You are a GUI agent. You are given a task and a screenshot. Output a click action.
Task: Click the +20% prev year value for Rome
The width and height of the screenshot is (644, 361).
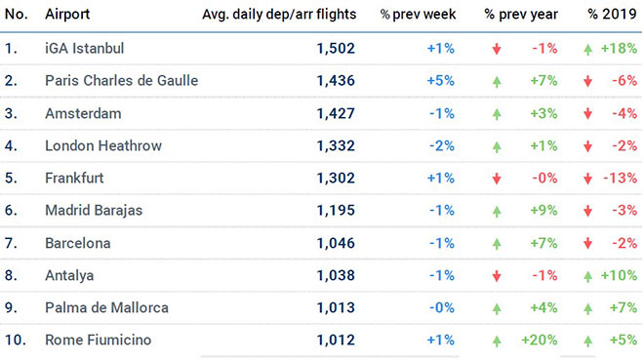click(540, 341)
